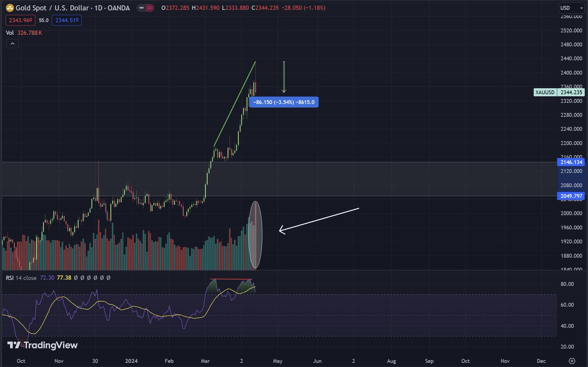
Task: Click the Feb label on time axis
Action: [x=170, y=361]
